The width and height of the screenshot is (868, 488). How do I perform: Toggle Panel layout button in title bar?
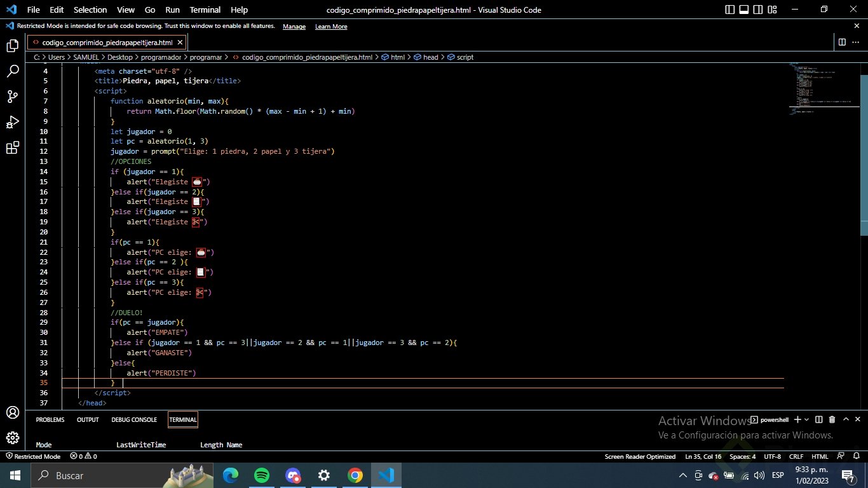[744, 10]
